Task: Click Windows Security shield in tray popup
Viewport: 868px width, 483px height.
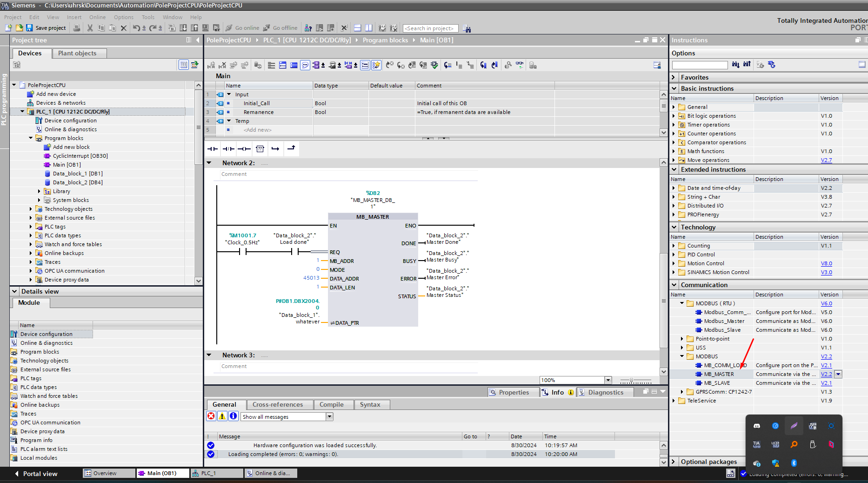Action: tap(775, 463)
